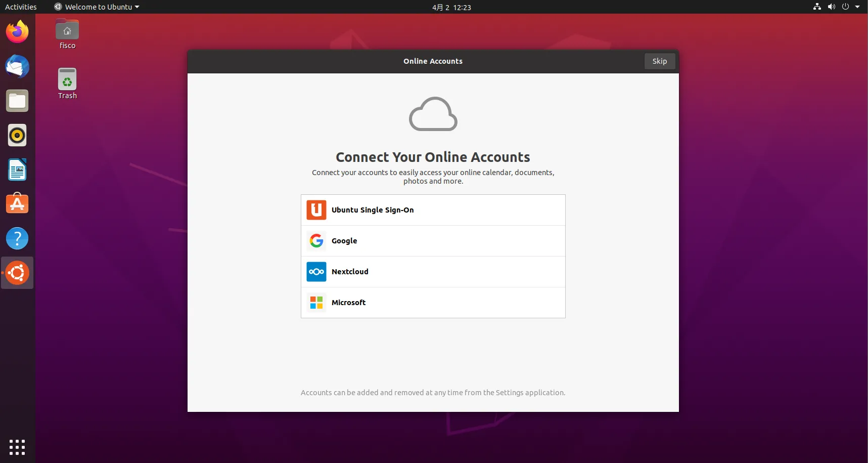Expand the system menu arrow

coord(857,7)
